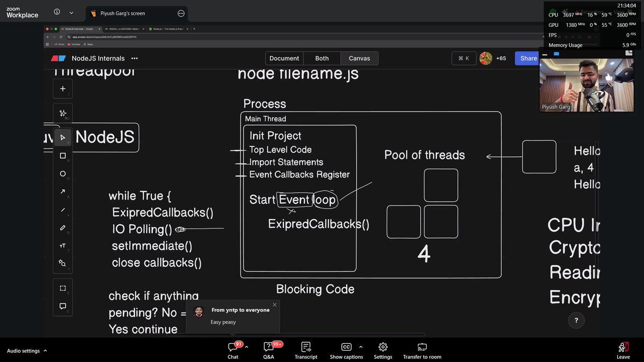644x362 pixels.
Task: Select the rectangle shape tool
Action: coord(63,156)
